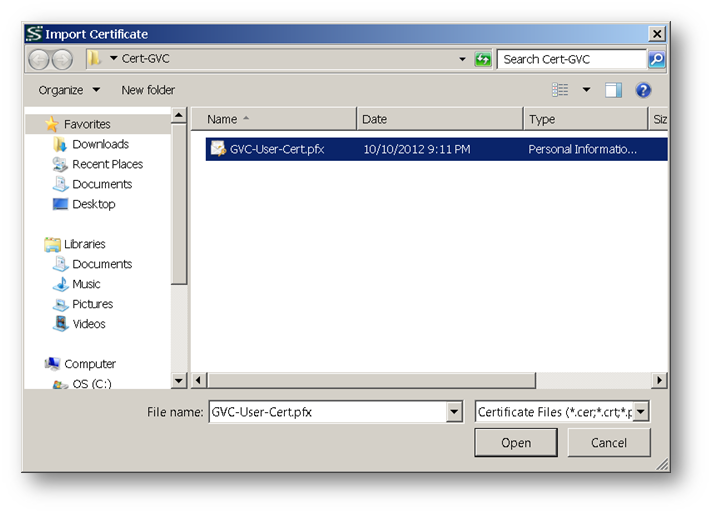This screenshot has width=713, height=515.
Task: Click the New folder button
Action: pos(148,90)
